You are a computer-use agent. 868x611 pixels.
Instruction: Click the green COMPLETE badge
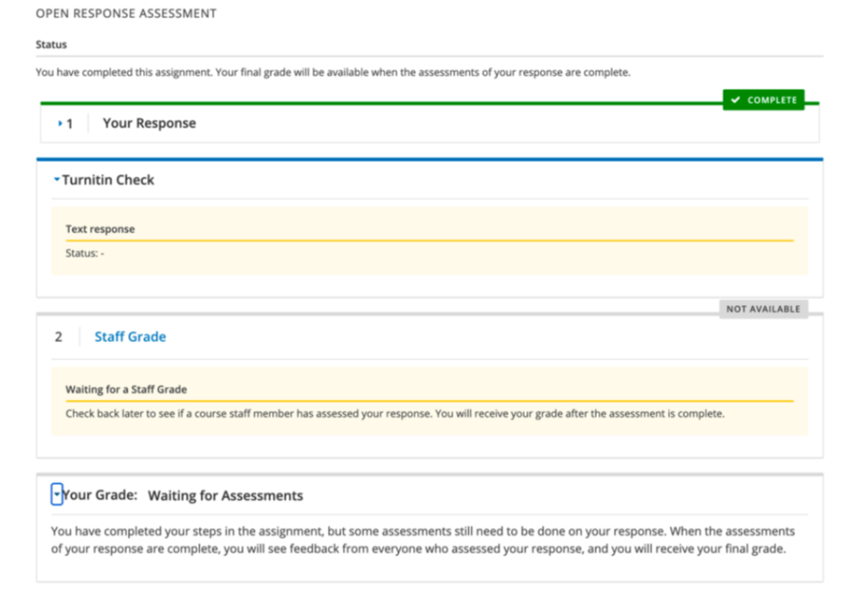click(x=764, y=100)
